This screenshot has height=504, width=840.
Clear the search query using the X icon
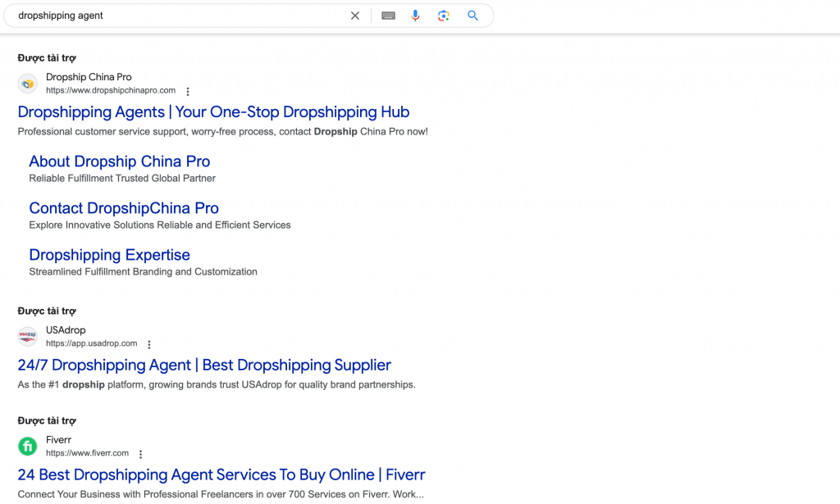354,15
